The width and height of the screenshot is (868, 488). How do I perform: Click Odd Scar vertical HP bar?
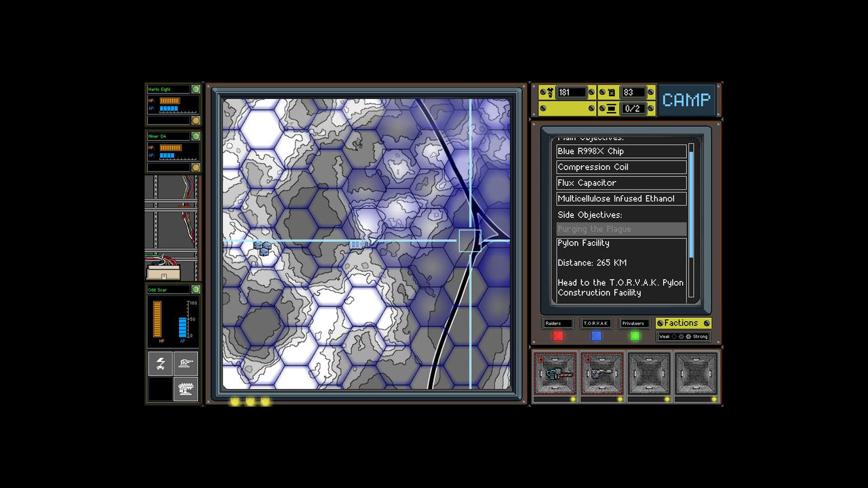click(158, 319)
